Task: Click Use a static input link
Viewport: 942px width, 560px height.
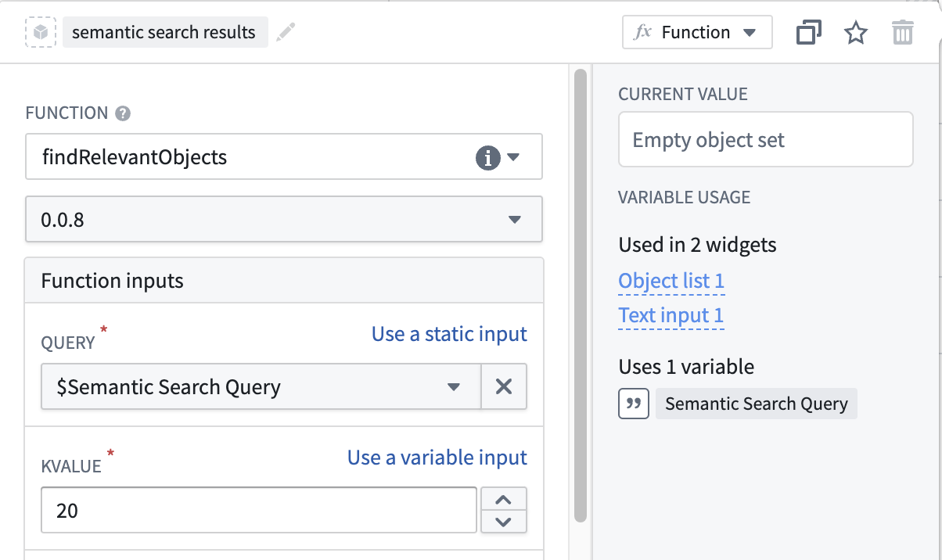Action: [449, 334]
